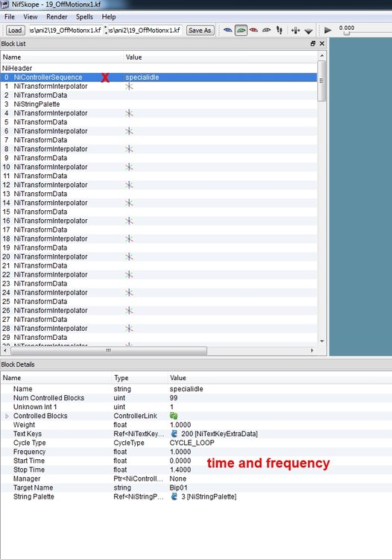Click the path swap arrows between file fields
Image resolution: width=392 pixels, height=559 pixels.
[x=106, y=31]
